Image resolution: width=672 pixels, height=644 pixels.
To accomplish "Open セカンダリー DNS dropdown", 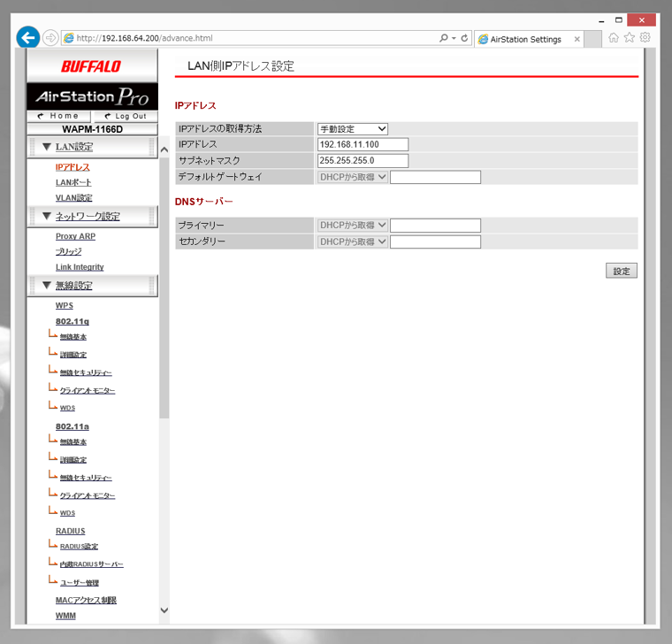I will tap(352, 241).
